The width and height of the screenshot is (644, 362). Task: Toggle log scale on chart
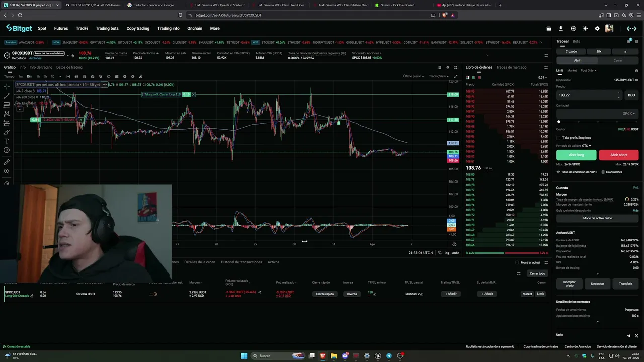447,253
